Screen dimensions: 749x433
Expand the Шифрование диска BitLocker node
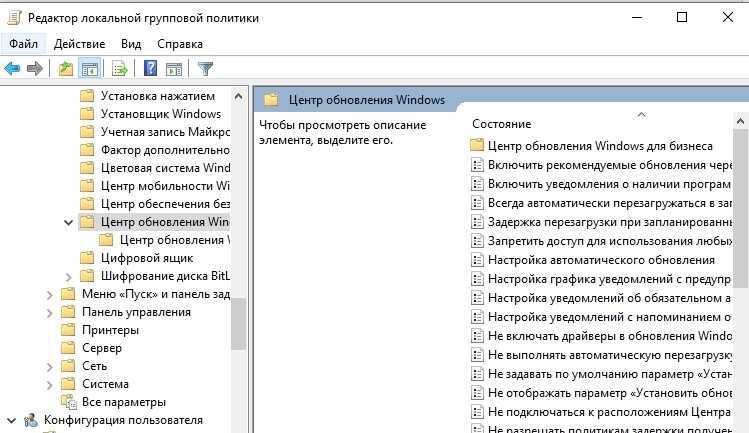click(68, 277)
